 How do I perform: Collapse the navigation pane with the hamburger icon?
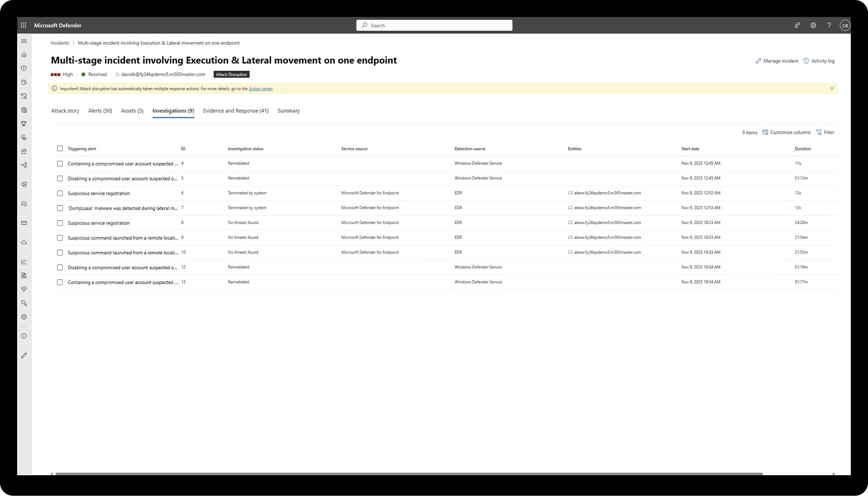click(x=24, y=41)
